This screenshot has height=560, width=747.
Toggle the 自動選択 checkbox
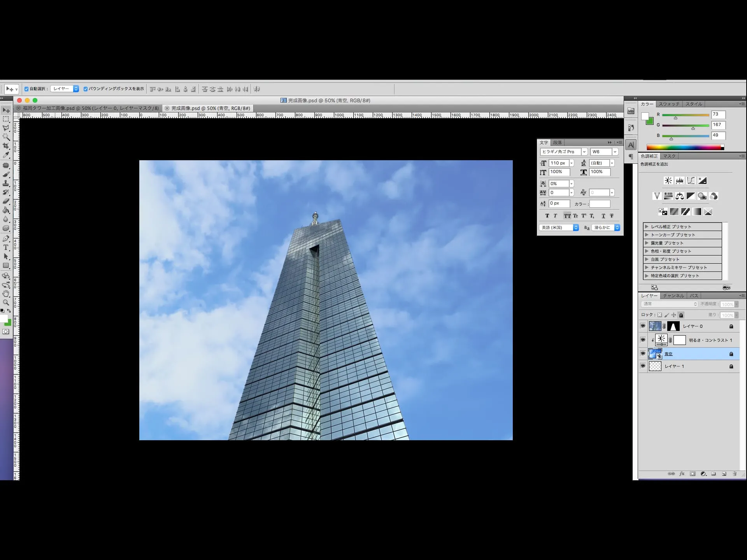26,89
